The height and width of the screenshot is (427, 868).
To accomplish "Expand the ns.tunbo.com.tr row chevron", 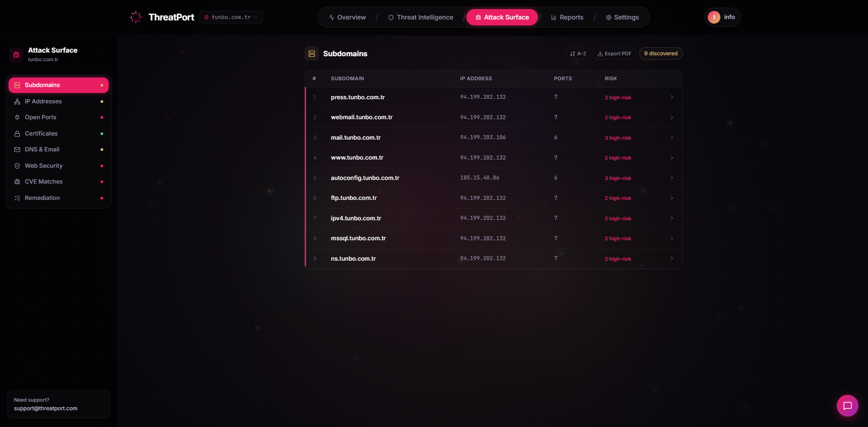I will coord(671,259).
